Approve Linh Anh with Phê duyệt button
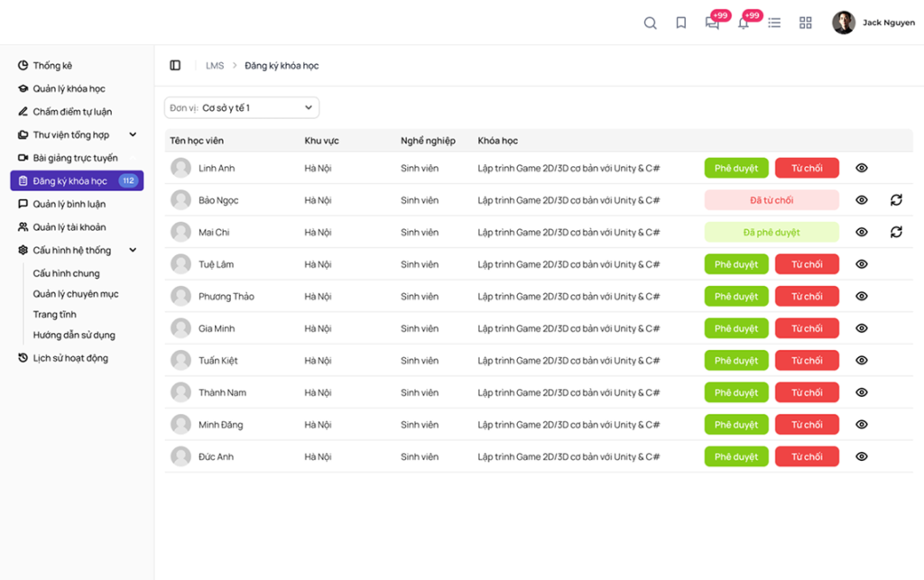Screen dimensions: 924x580 pos(736,168)
